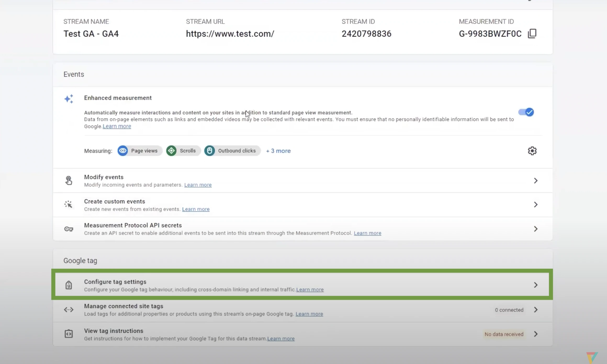This screenshot has height=364, width=607.
Task: Toggle the Enhanced measurement switch
Action: pyautogui.click(x=526, y=112)
